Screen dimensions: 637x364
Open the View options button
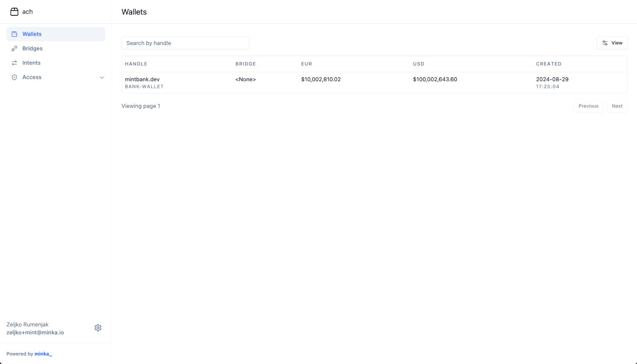point(612,43)
